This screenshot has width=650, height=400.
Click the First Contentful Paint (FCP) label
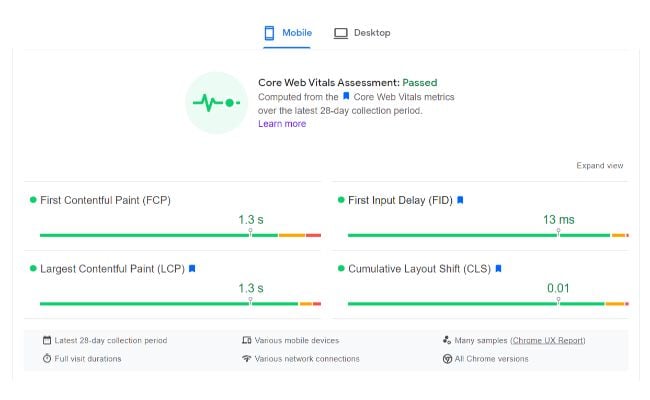[105, 200]
